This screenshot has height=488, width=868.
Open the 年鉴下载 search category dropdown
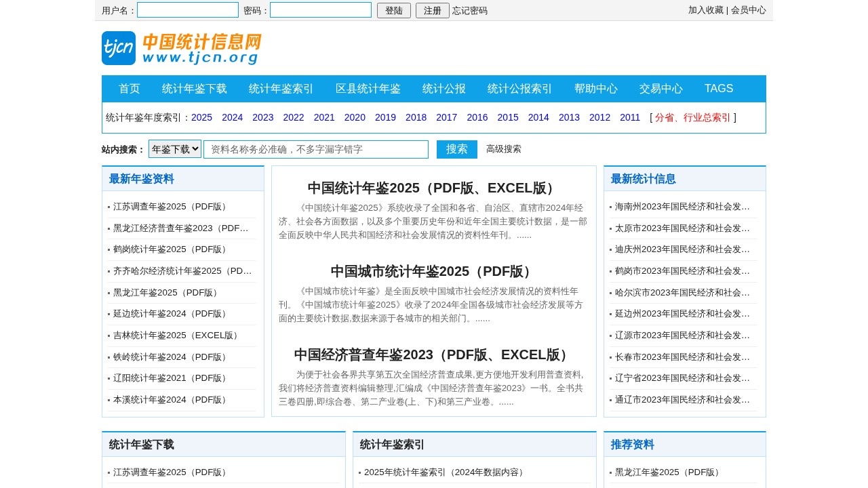(175, 149)
